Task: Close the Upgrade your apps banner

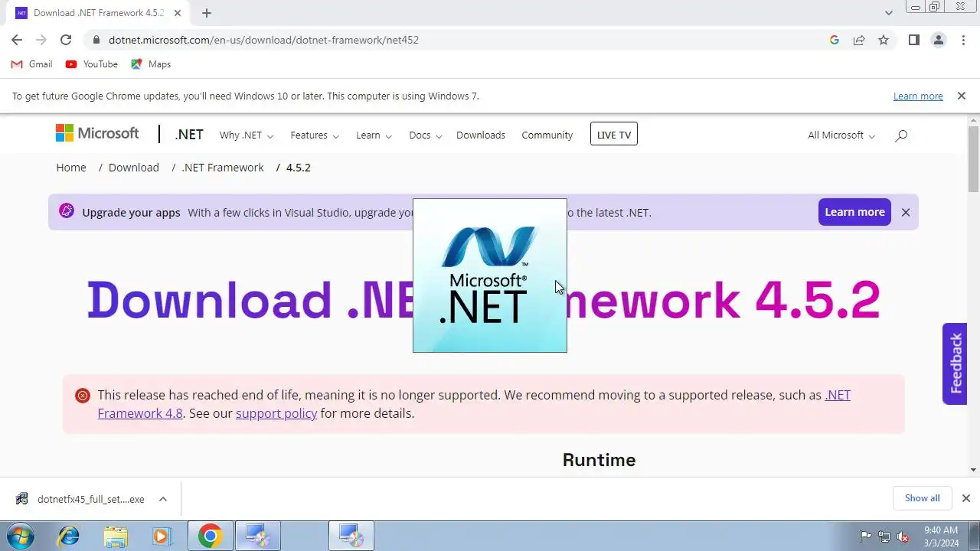Action: tap(906, 212)
